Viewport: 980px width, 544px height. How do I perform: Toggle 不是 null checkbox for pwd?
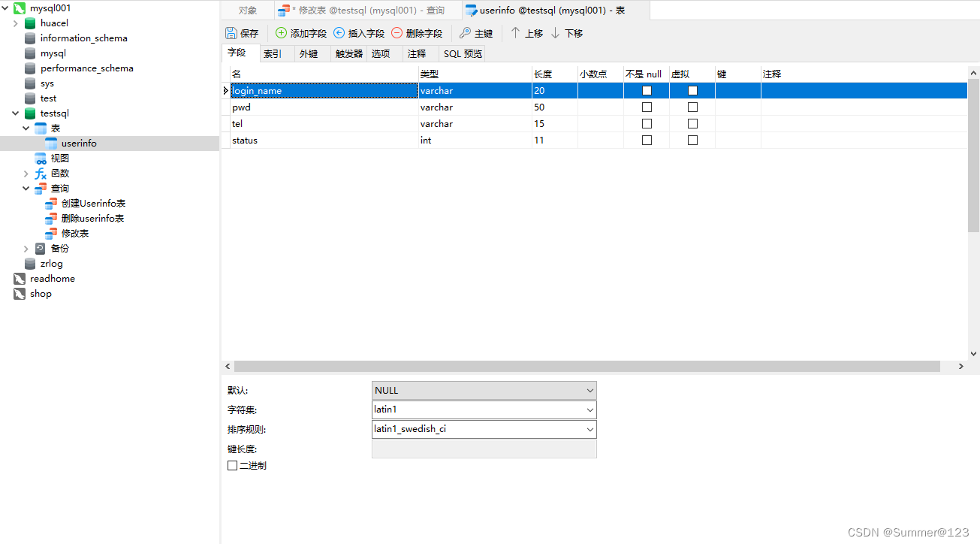click(x=647, y=107)
